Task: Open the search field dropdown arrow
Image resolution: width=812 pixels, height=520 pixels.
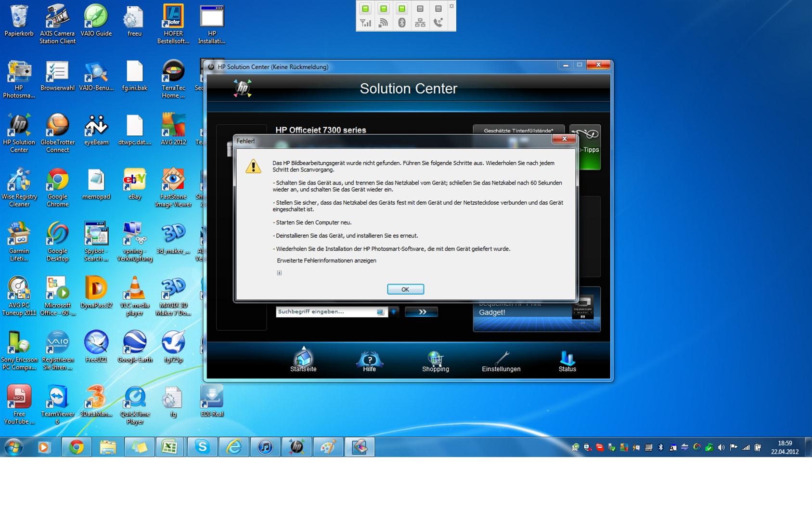Action: point(394,312)
